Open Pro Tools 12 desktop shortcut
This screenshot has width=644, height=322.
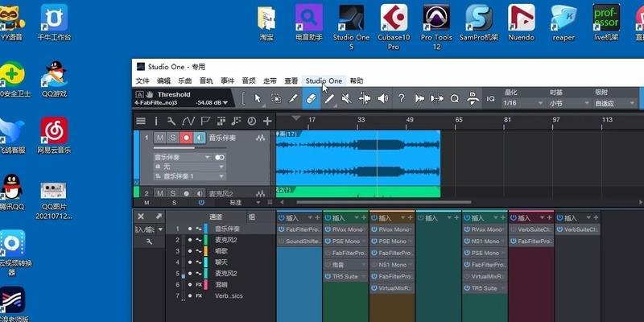coord(436,27)
